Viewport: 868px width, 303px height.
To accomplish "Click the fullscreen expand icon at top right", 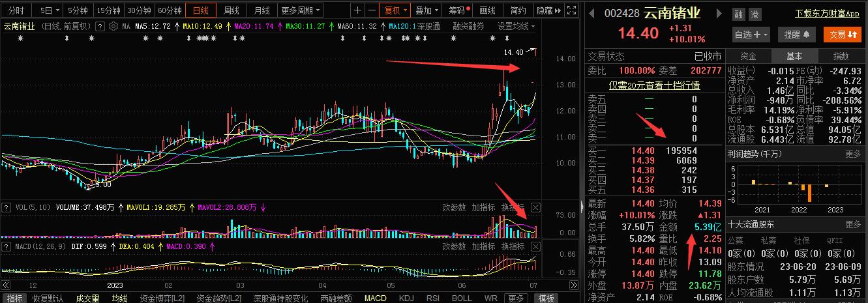I will pyautogui.click(x=571, y=10).
